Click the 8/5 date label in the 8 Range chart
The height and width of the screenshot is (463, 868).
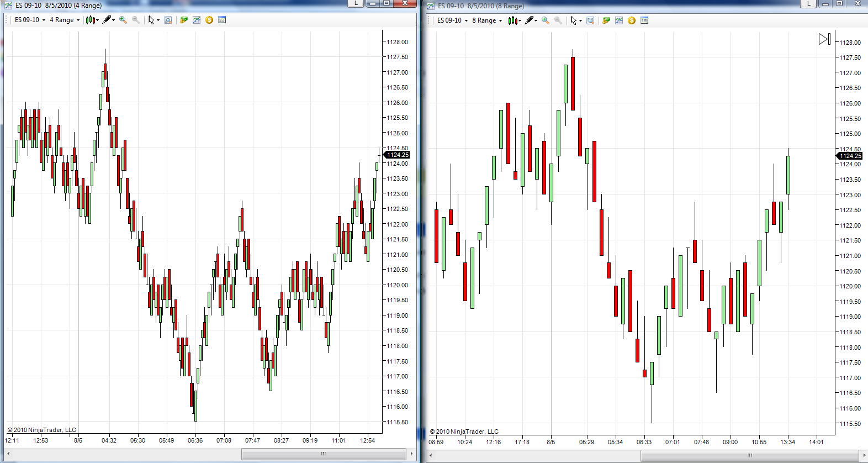pos(551,442)
